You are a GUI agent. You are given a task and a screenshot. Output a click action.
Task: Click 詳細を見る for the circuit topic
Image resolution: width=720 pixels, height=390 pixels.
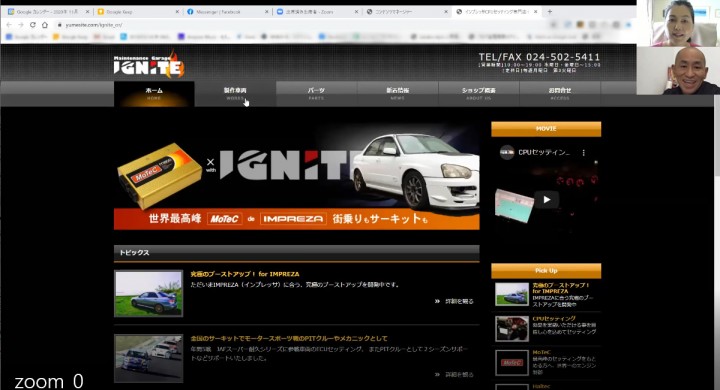pos(454,374)
